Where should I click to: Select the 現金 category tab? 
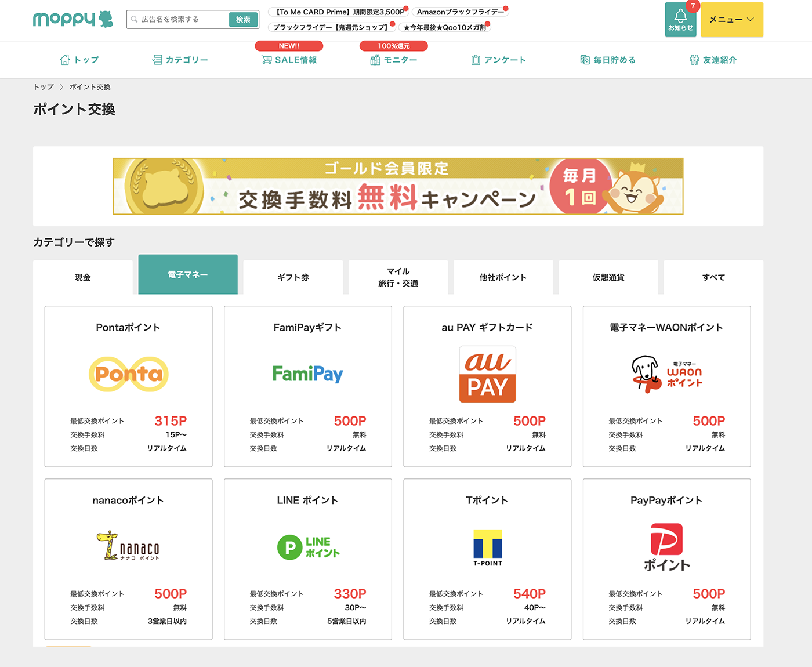(x=83, y=277)
